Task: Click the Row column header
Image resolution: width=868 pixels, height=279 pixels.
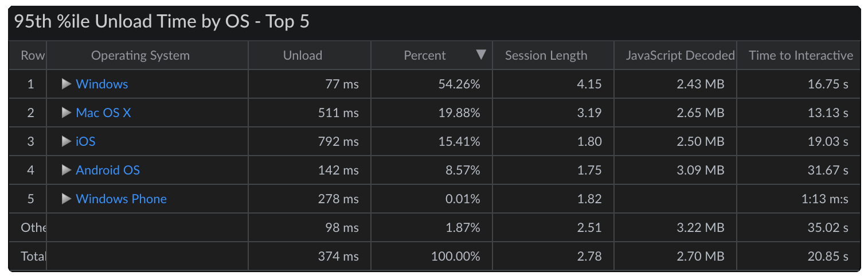Action: [33, 56]
